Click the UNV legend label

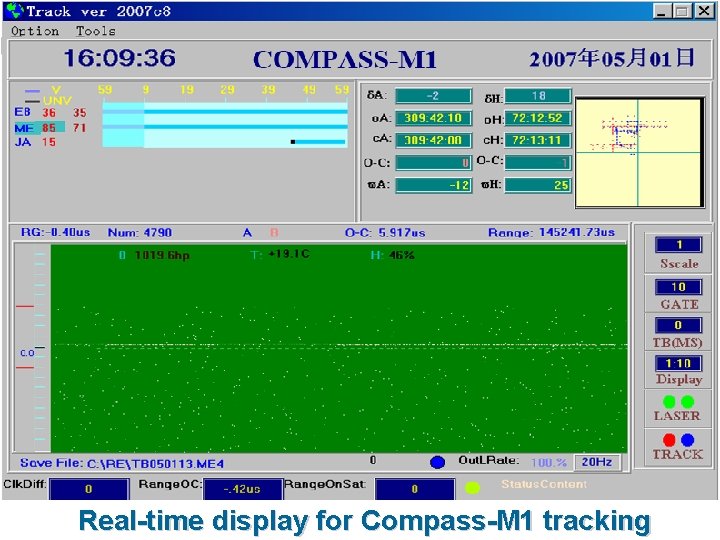tap(57, 101)
